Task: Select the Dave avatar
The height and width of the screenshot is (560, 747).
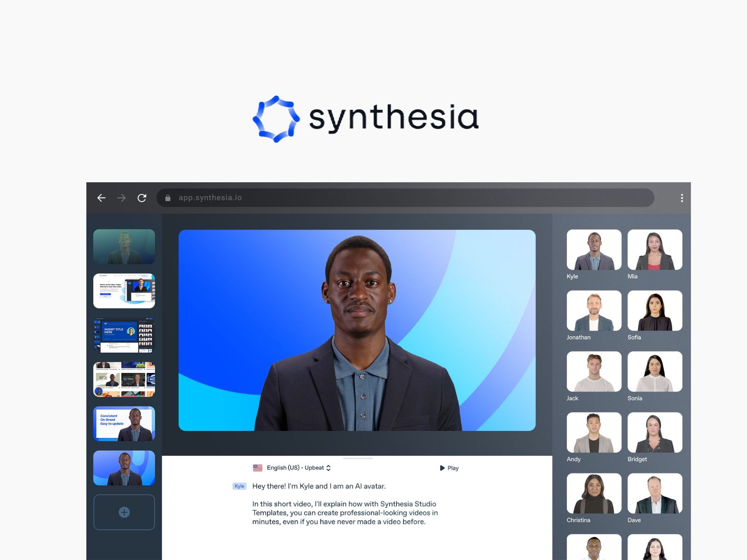Action: 655,494
